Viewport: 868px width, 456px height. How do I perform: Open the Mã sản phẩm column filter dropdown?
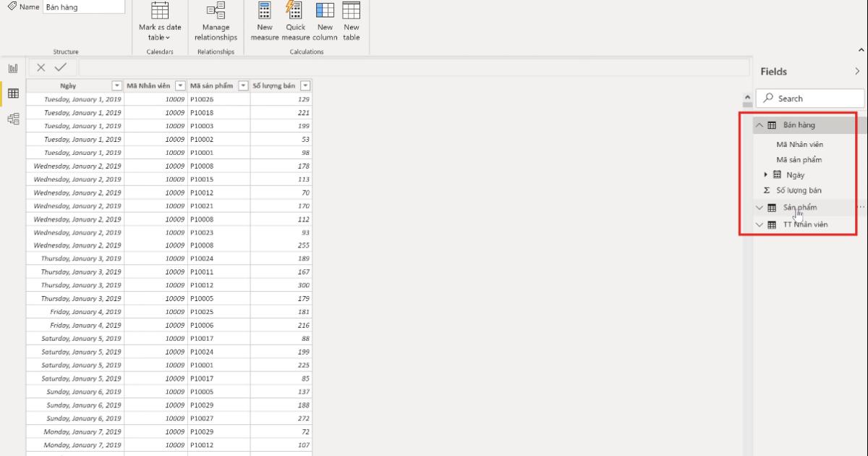243,85
